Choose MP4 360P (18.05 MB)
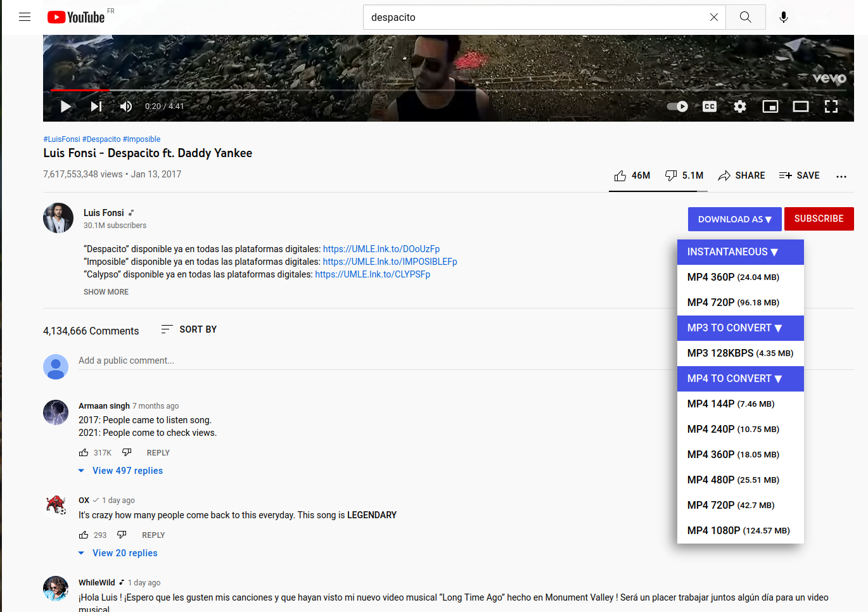Screen dimensions: 868x612 pos(741,455)
